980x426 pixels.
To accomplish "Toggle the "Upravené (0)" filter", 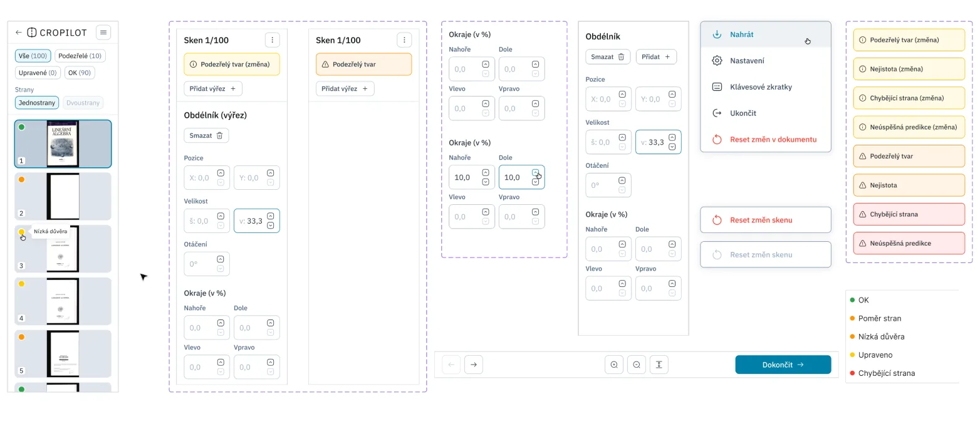I will click(x=38, y=73).
